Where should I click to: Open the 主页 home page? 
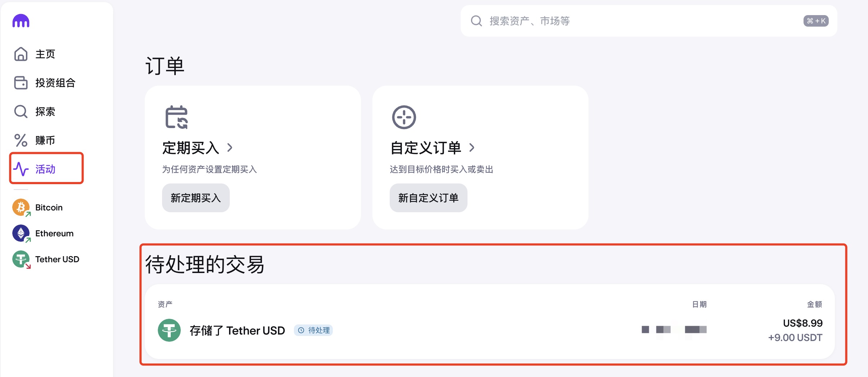(x=45, y=54)
